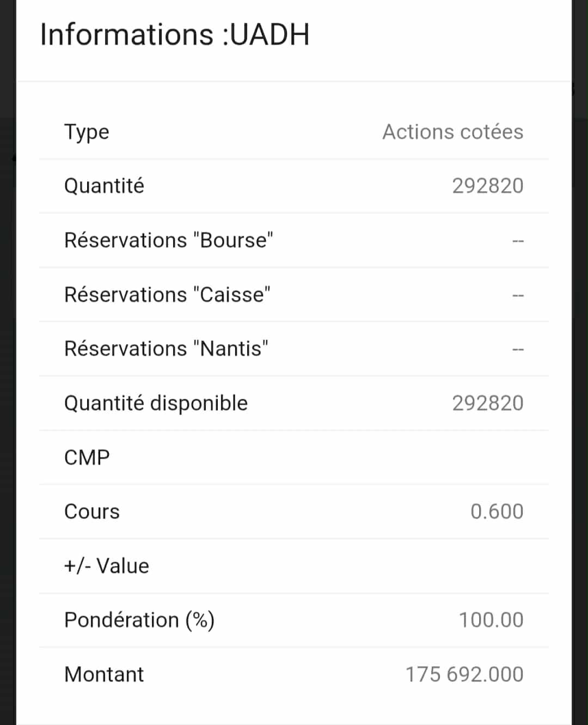Select the Informations :UADH dialog title
The width and height of the screenshot is (588, 725).
tap(175, 35)
